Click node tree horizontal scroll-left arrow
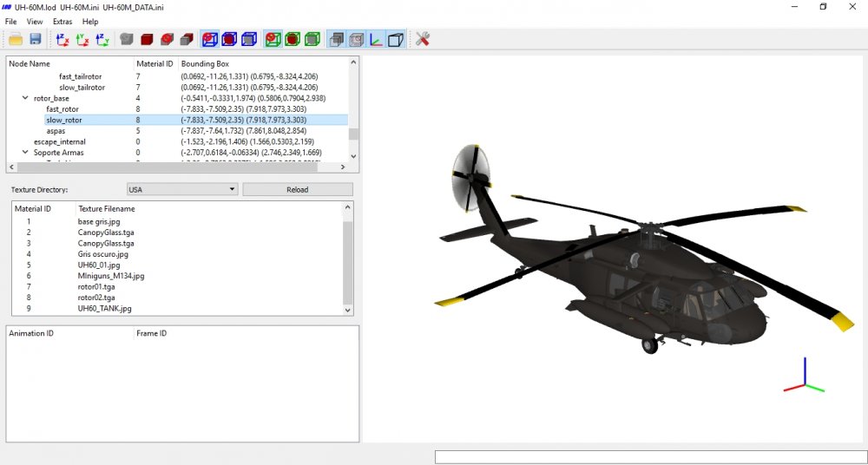The width and height of the screenshot is (868, 465). point(11,167)
